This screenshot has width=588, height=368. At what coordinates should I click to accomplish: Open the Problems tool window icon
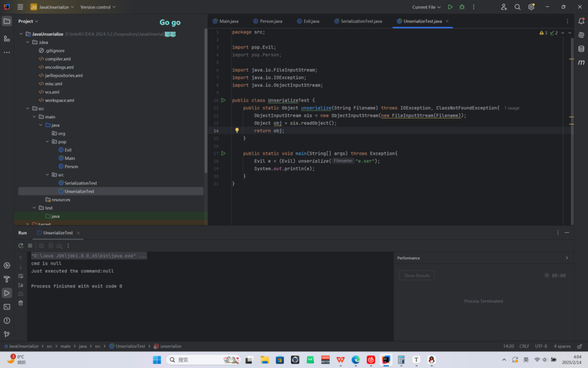click(7, 321)
